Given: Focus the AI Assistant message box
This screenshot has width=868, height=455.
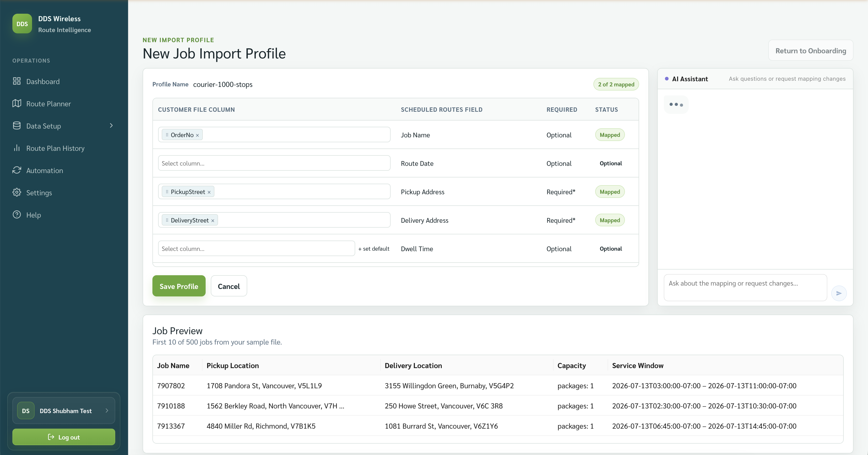Looking at the screenshot, I should pos(745,288).
